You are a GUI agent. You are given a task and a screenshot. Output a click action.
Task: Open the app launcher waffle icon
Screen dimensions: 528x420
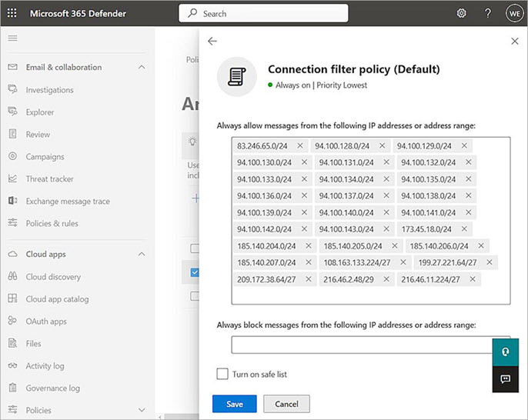pos(14,13)
